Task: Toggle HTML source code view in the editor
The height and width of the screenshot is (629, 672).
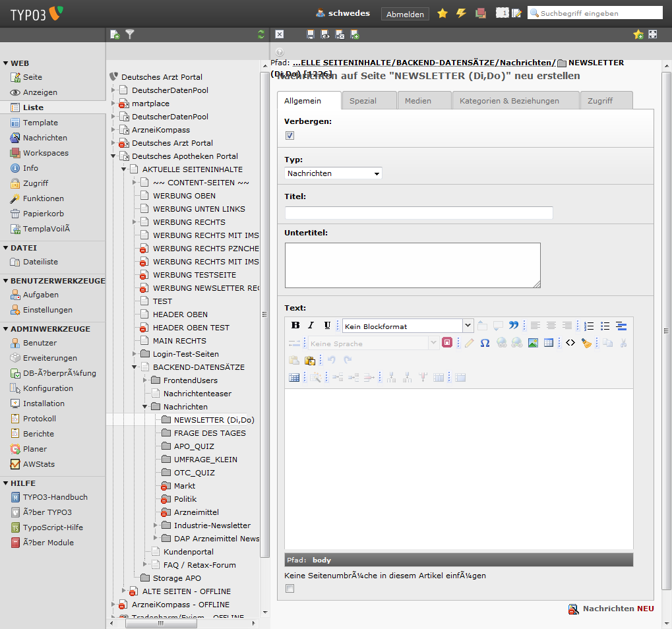Action: coord(570,343)
